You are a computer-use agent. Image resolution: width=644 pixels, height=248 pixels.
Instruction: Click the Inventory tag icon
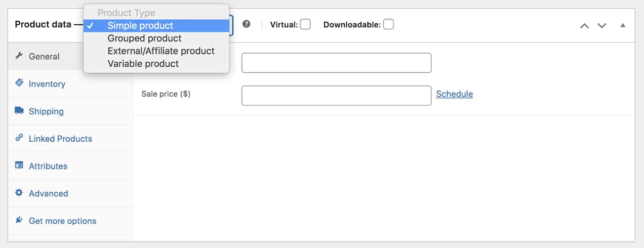[x=19, y=83]
